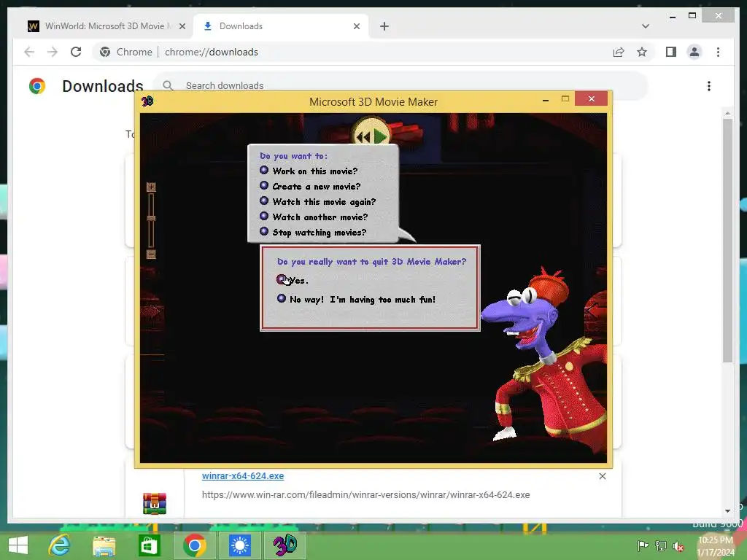Select the Downloads tab in Chrome
747x560 pixels.
[281, 26]
